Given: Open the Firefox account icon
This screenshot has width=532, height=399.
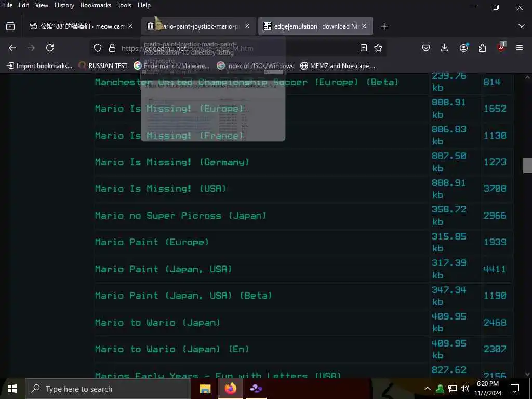Looking at the screenshot, I should (464, 48).
